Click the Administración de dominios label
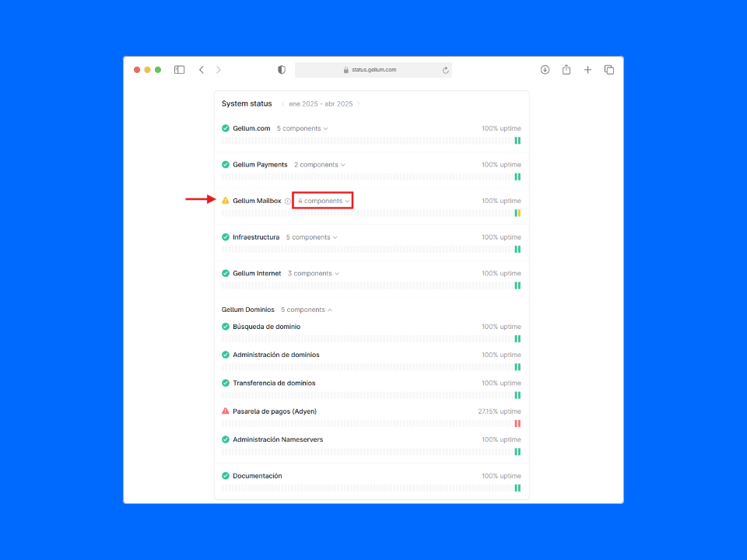The width and height of the screenshot is (747, 560). pos(275,355)
